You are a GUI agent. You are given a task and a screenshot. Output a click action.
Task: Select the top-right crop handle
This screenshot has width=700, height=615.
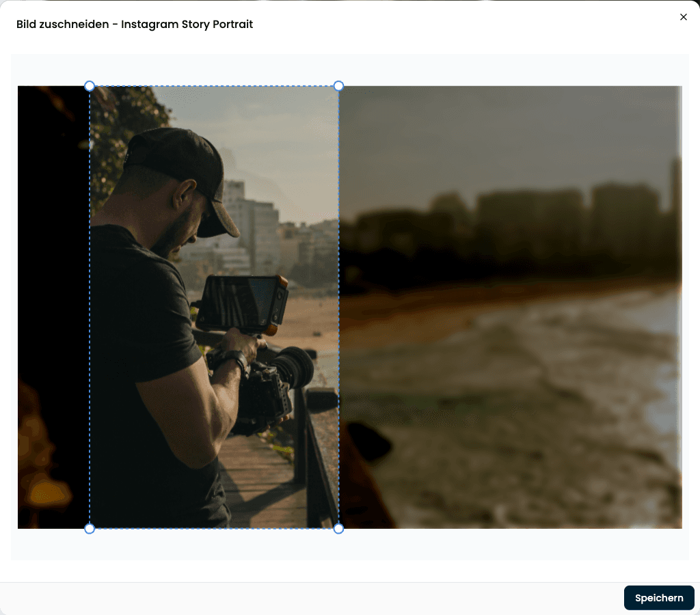[338, 85]
